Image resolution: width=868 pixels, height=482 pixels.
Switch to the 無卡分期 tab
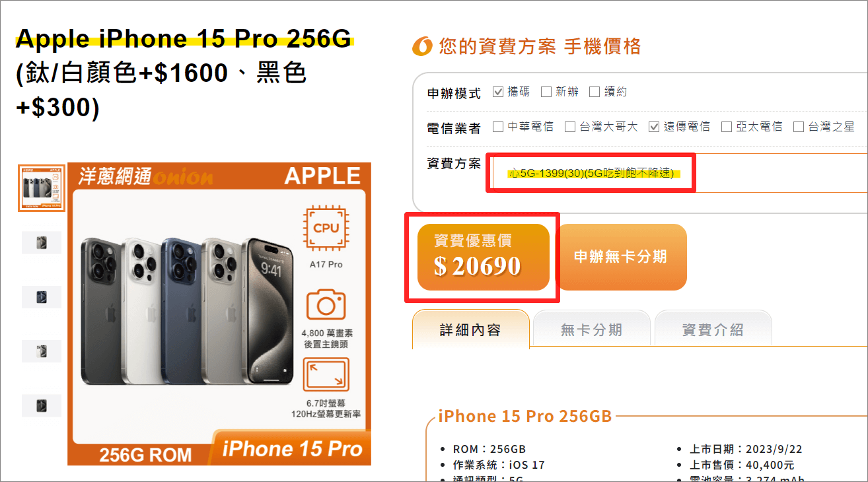[x=592, y=329]
